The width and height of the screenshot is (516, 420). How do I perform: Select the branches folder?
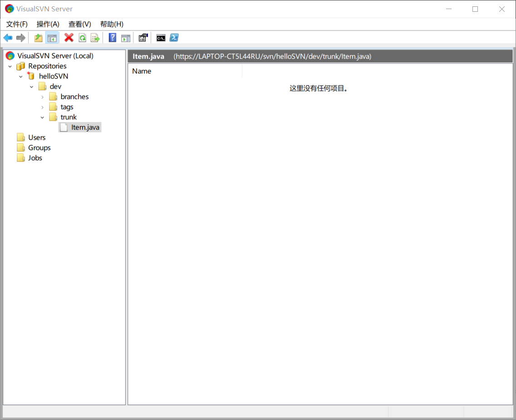click(x=75, y=97)
